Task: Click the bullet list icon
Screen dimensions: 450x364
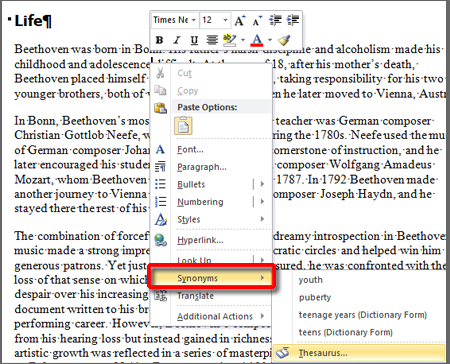Action: tap(160, 184)
